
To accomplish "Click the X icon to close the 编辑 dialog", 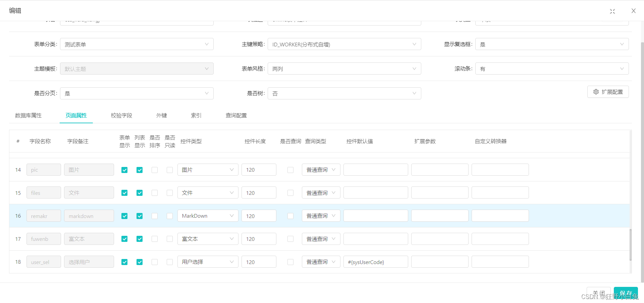I will (x=633, y=10).
